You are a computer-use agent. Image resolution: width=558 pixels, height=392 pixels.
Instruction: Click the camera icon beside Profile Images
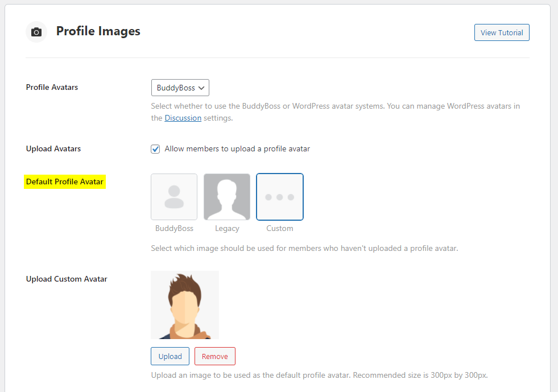coord(36,32)
